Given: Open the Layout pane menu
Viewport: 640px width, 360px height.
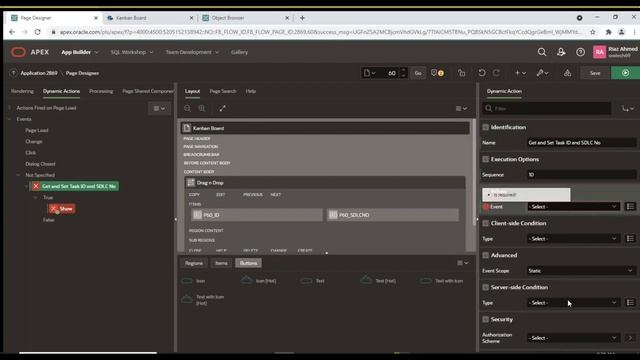Looking at the screenshot, I should [461, 109].
